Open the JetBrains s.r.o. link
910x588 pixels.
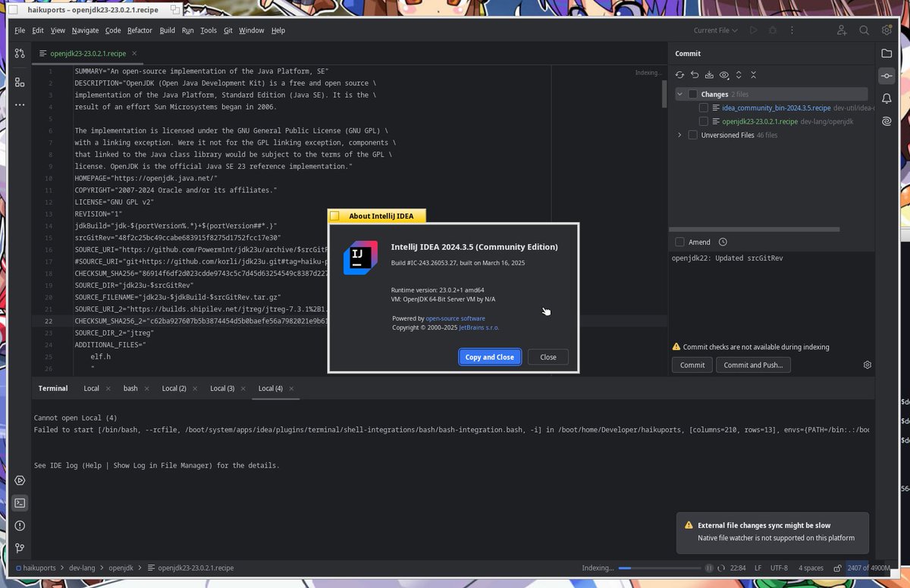pyautogui.click(x=479, y=327)
